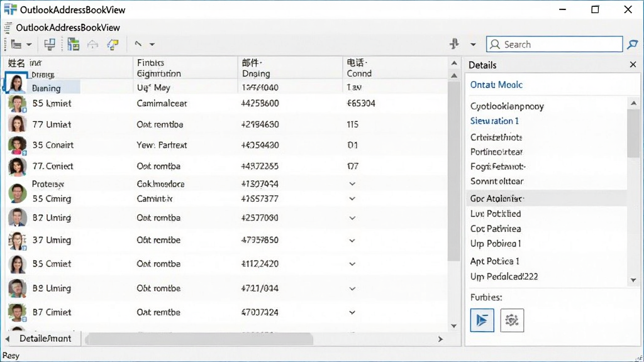Image resolution: width=644 pixels, height=362 pixels.
Task: Click avatar of 35 Cimirg contact
Action: coord(17,194)
